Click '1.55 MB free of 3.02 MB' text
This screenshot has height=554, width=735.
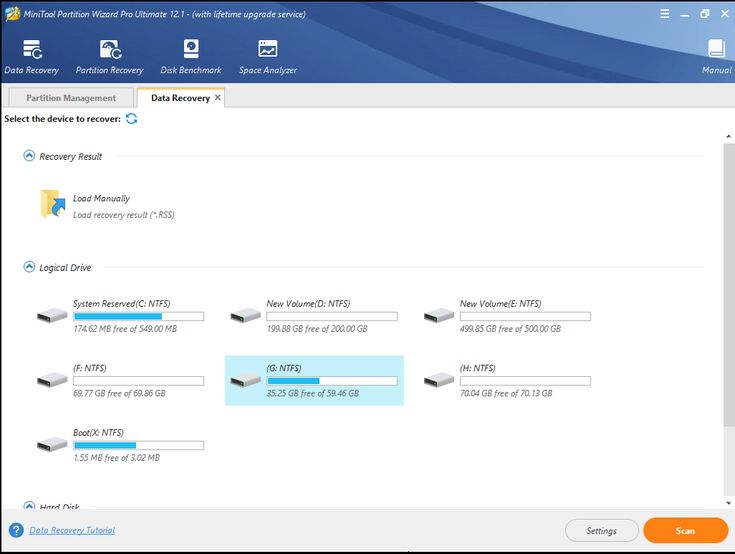tap(116, 457)
